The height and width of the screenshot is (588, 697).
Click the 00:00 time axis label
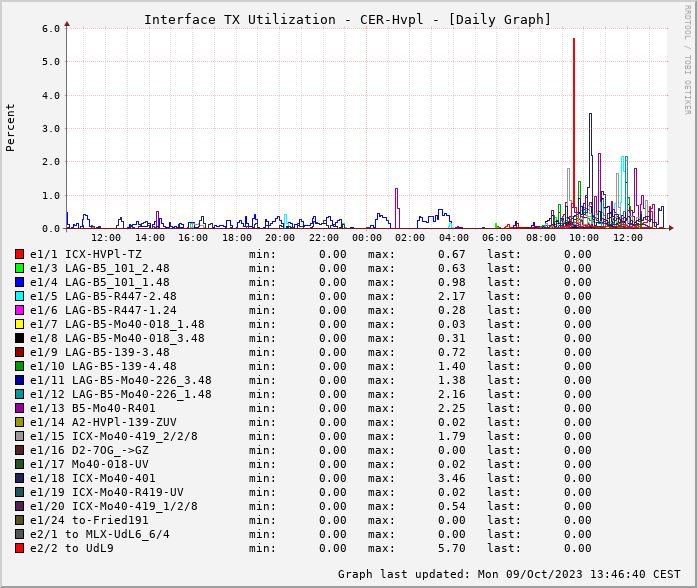367,237
